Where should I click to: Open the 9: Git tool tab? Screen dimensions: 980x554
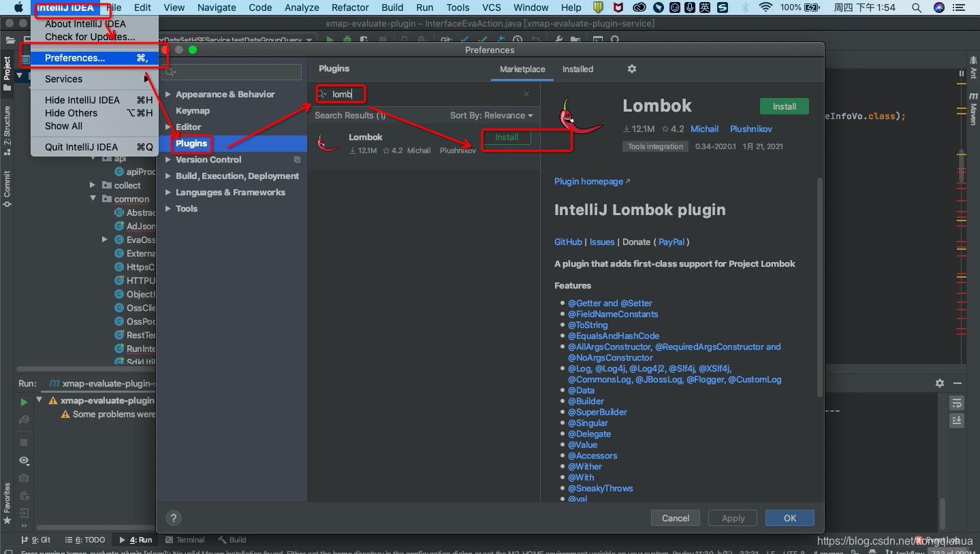tap(36, 540)
